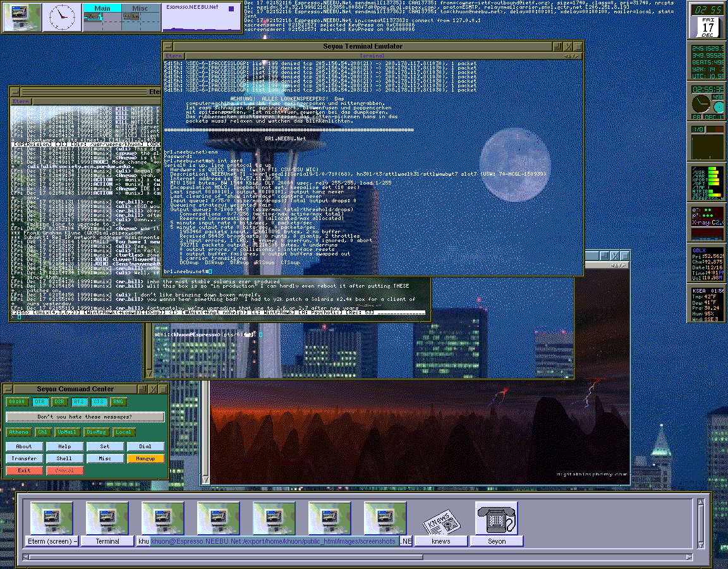The height and width of the screenshot is (569, 728).
Task: Click the BR1.NEEBU.Net banner text
Action: tap(285, 138)
